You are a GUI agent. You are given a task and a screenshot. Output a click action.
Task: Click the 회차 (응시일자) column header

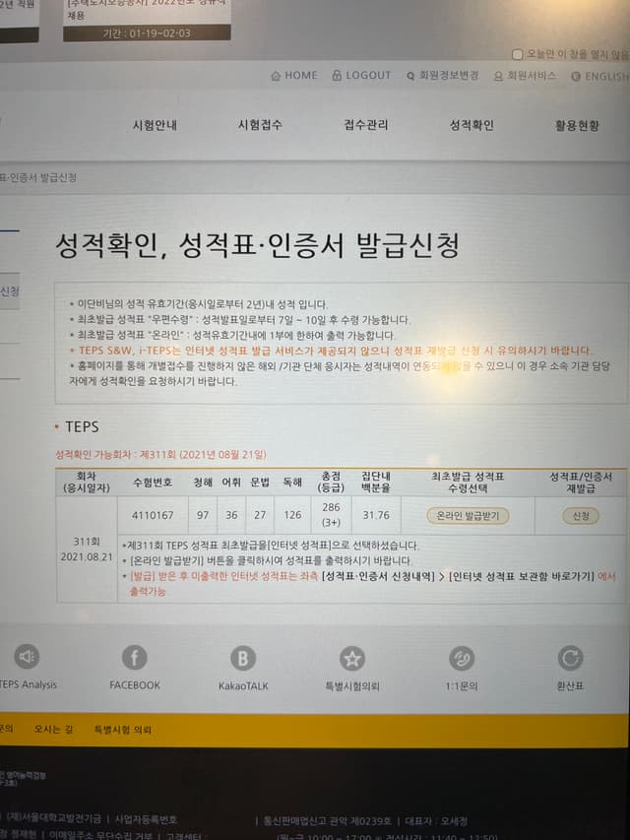pos(87,483)
